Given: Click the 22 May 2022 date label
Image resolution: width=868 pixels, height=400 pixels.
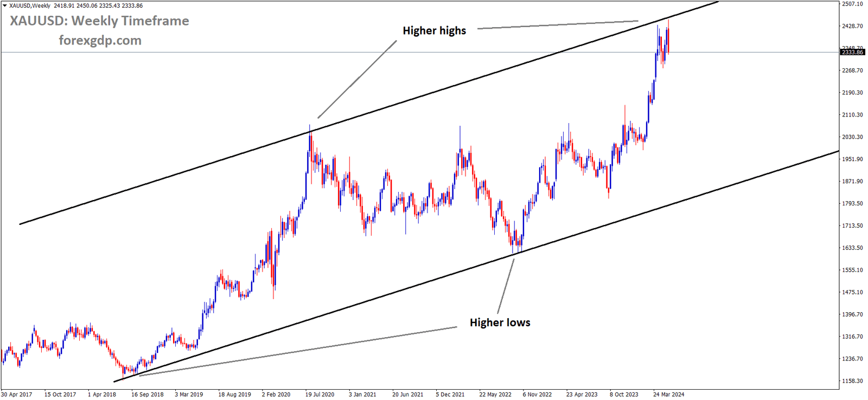Looking at the screenshot, I should pos(495,395).
